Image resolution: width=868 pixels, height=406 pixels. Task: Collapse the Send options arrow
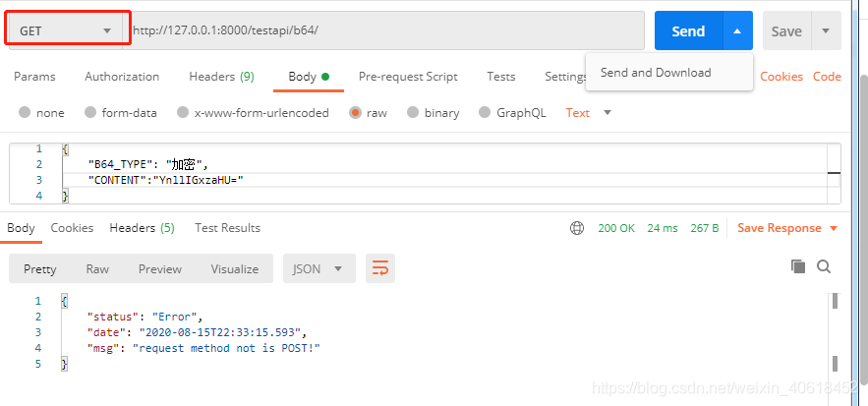point(737,31)
